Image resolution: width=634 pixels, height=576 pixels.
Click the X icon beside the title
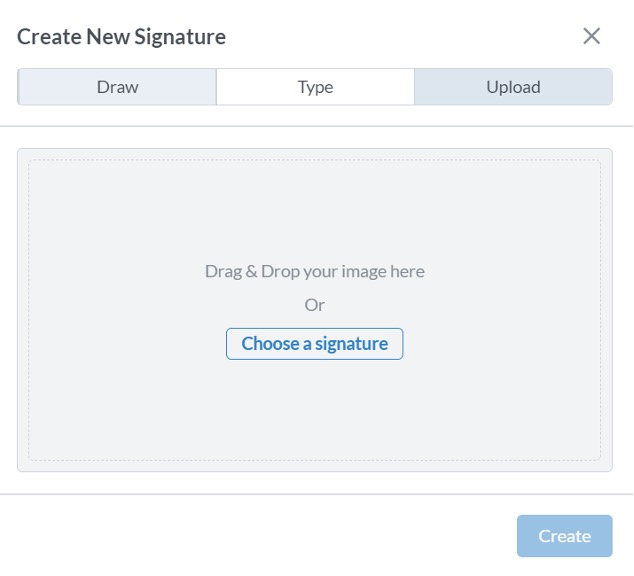591,37
